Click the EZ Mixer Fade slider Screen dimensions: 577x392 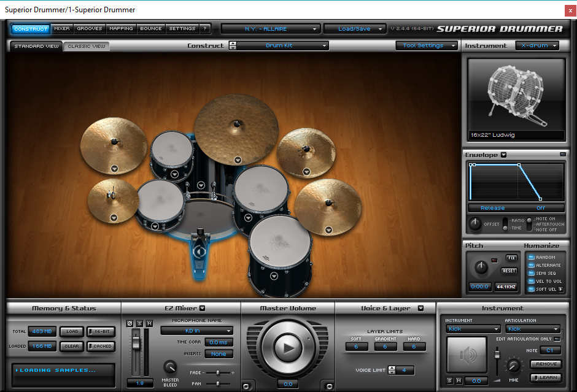coord(218,372)
